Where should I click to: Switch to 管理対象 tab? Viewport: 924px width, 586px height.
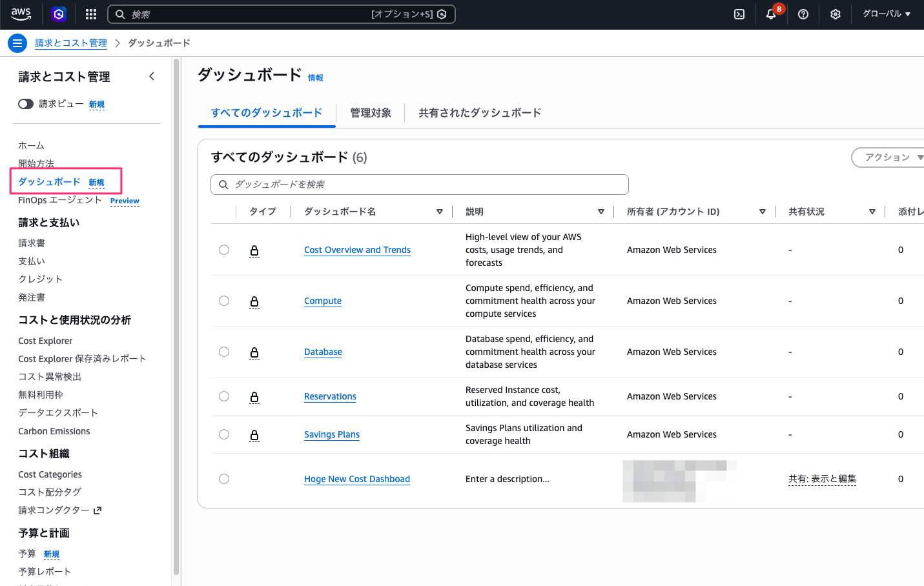[371, 113]
